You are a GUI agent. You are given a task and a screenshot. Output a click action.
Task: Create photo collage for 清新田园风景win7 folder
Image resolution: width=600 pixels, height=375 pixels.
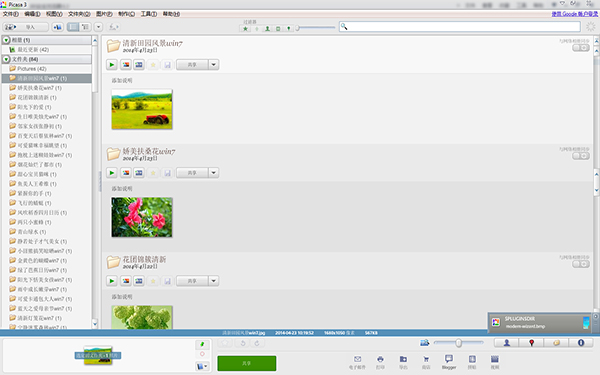126,65
